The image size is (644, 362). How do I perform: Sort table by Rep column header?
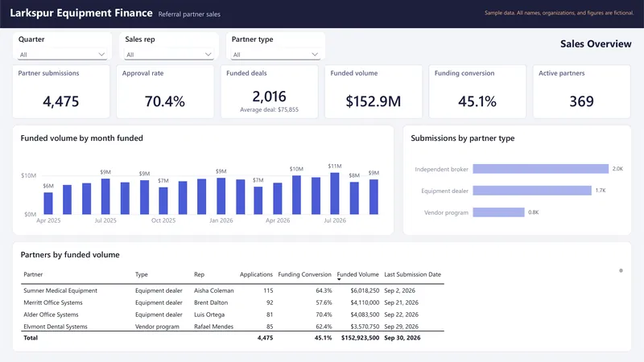199,274
